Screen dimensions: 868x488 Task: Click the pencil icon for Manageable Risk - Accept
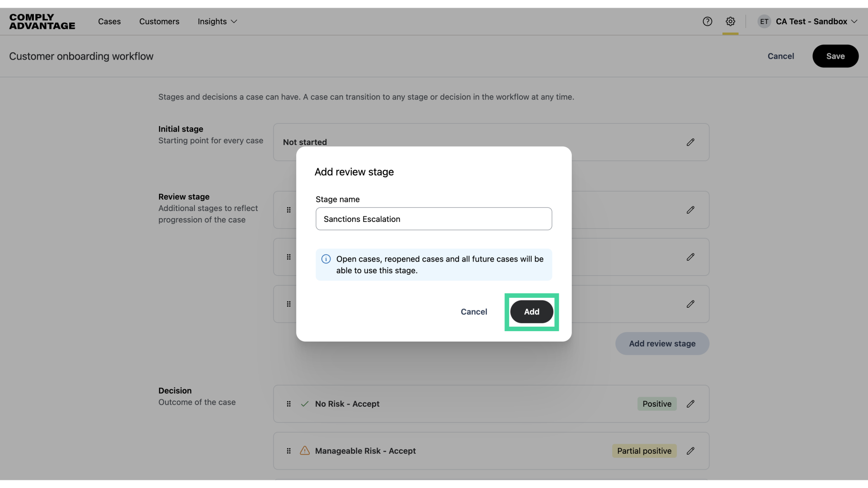(x=690, y=450)
